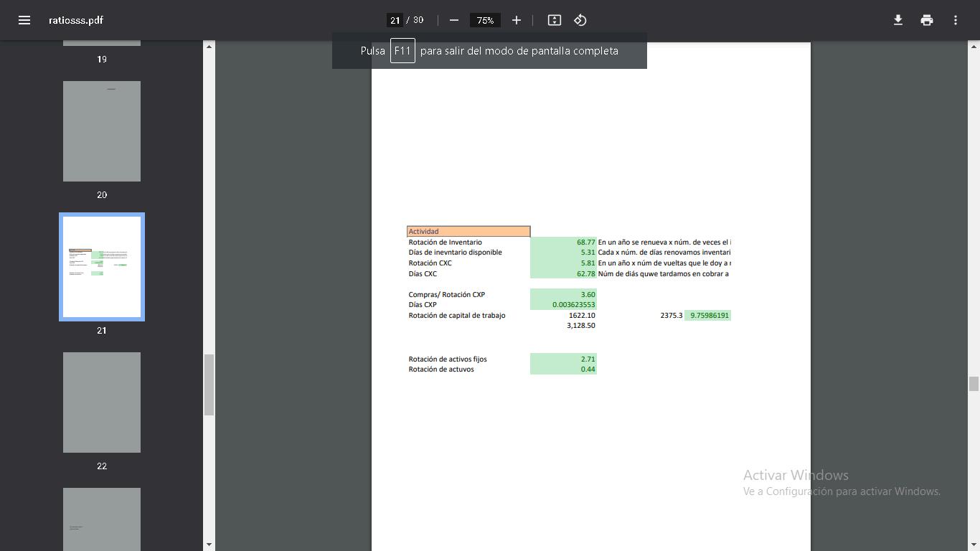Click the fit to page icon
Viewport: 980px width, 551px height.
coord(555,20)
